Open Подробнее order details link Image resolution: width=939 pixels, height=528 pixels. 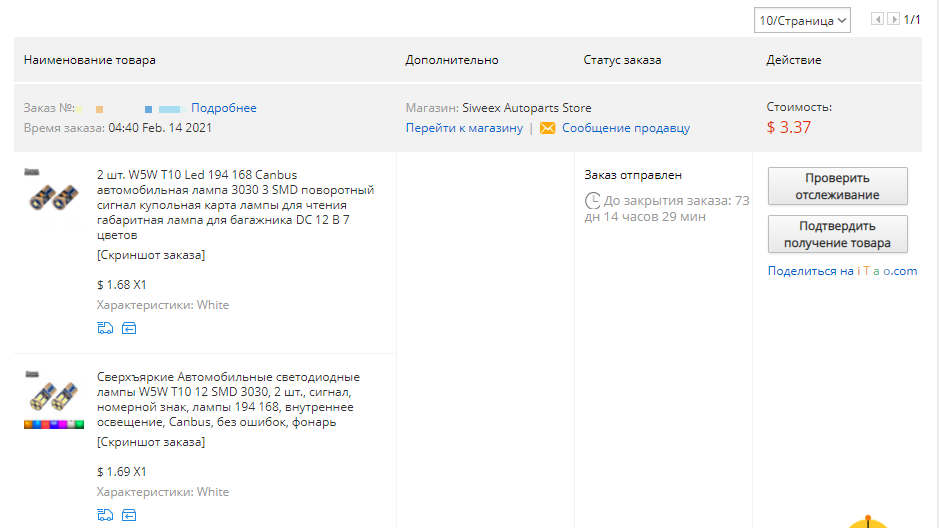click(x=223, y=108)
